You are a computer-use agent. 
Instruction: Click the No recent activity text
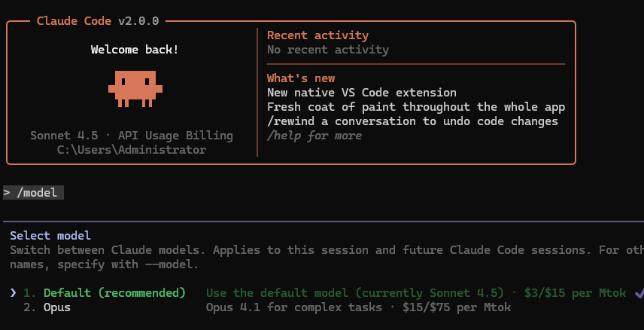pyautogui.click(x=328, y=50)
